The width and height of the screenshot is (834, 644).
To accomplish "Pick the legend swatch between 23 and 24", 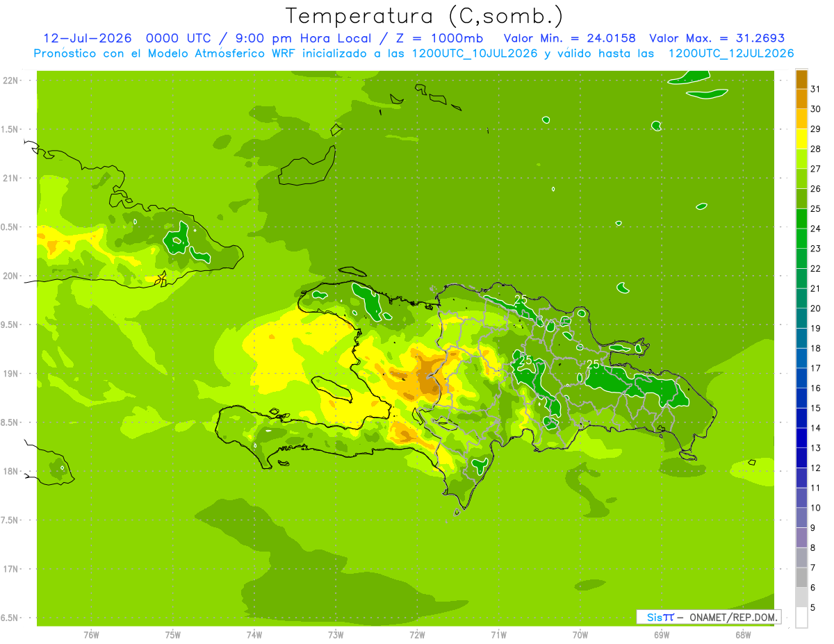I will [x=801, y=238].
